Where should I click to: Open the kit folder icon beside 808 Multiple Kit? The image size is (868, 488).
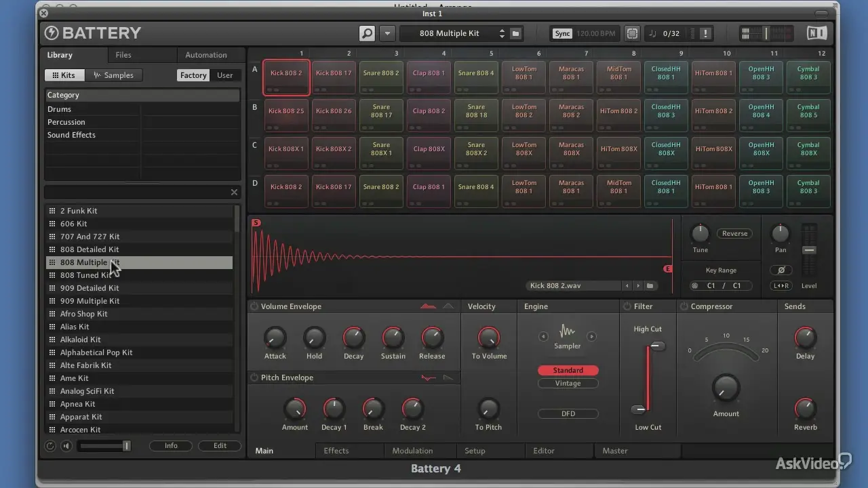515,33
